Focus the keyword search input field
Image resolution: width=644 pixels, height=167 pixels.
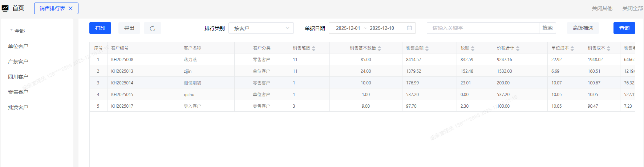tap(483, 28)
